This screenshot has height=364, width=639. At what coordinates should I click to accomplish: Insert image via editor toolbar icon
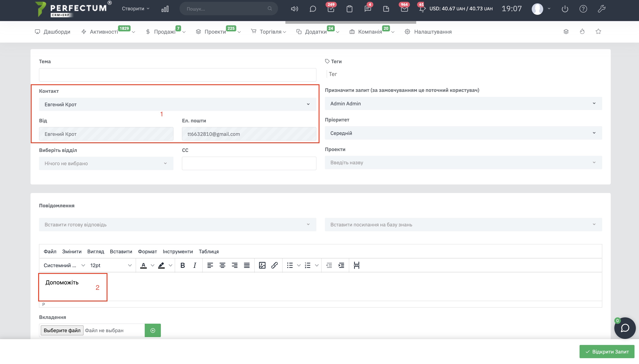(x=262, y=265)
